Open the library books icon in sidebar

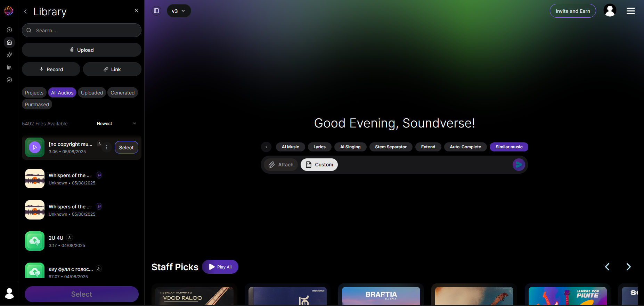[x=9, y=67]
